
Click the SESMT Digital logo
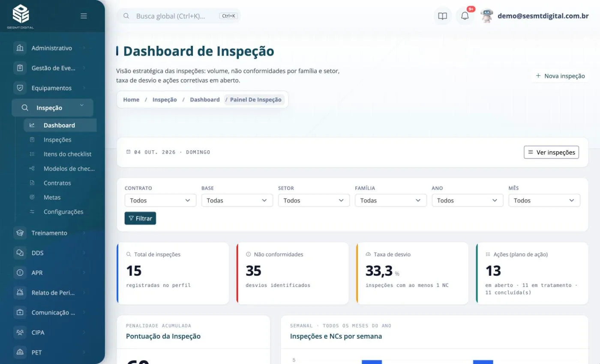coord(21,16)
